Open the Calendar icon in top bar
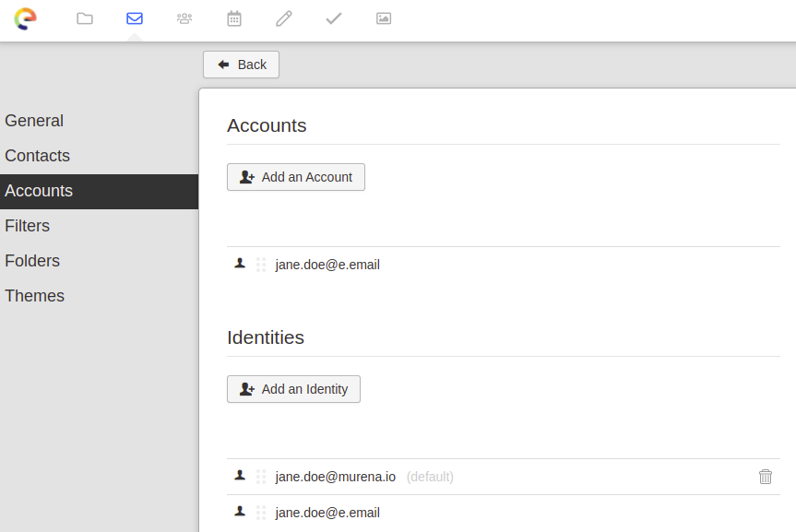Viewport: 796px width, 532px height. tap(233, 18)
